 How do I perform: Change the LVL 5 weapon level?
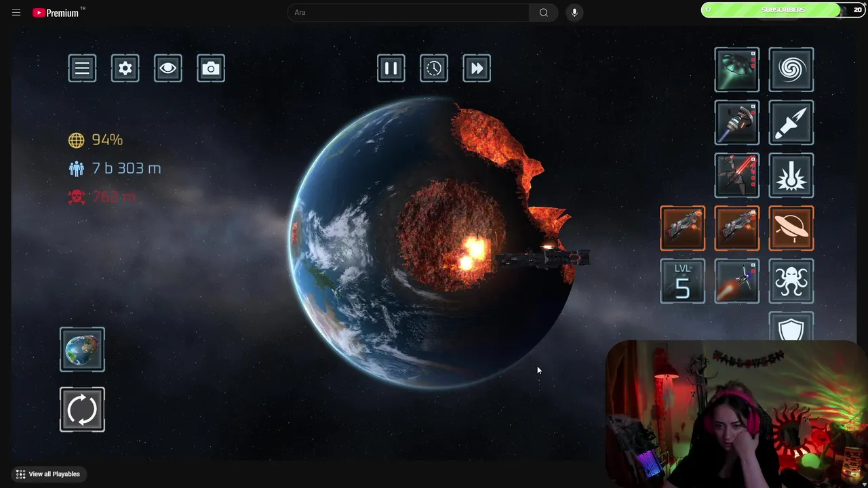tap(683, 281)
